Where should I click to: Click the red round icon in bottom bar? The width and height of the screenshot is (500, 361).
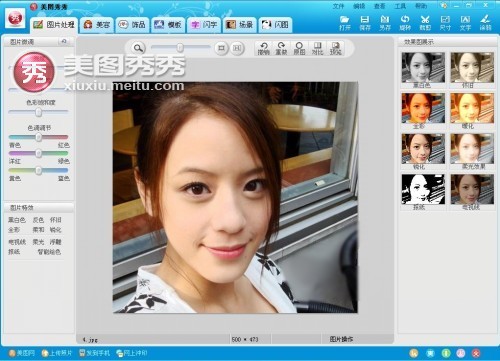[x=476, y=353]
